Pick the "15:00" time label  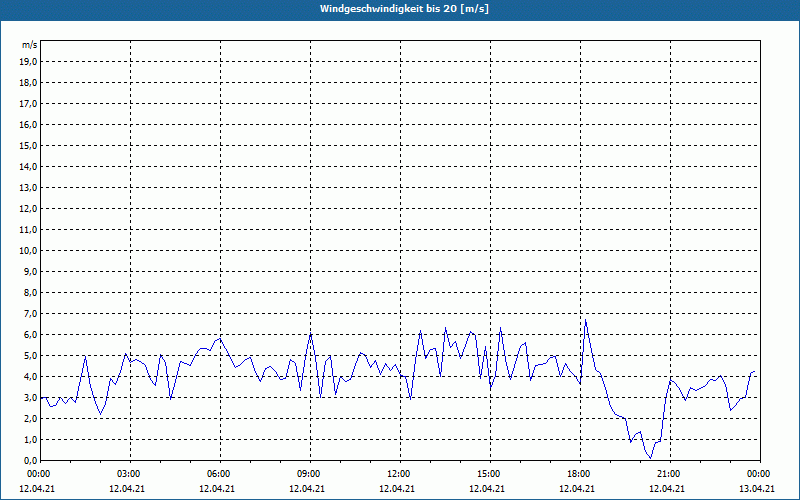tap(490, 474)
